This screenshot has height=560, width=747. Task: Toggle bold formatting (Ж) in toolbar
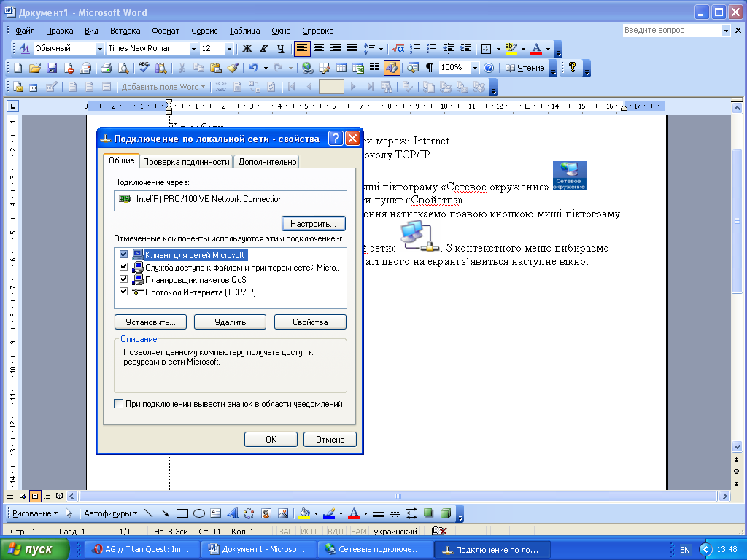click(247, 49)
